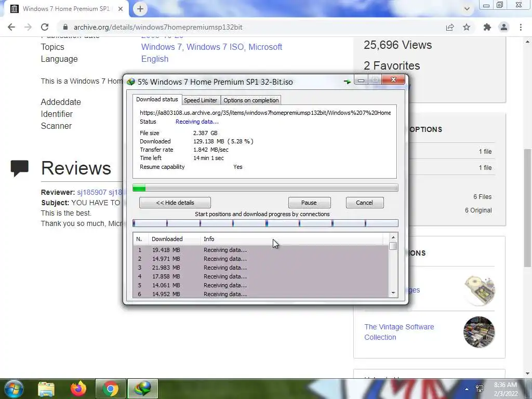This screenshot has width=532, height=399.
Task: Switch to the Speed Limiter tab
Action: [201, 100]
